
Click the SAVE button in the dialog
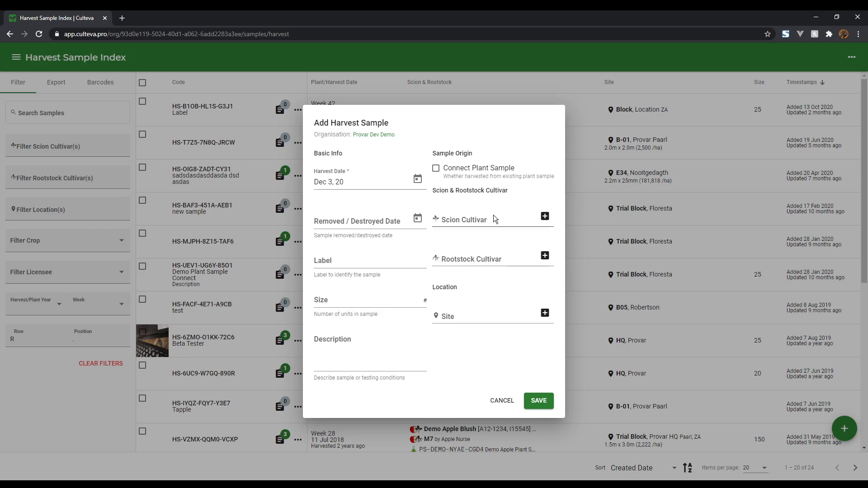pos(538,400)
